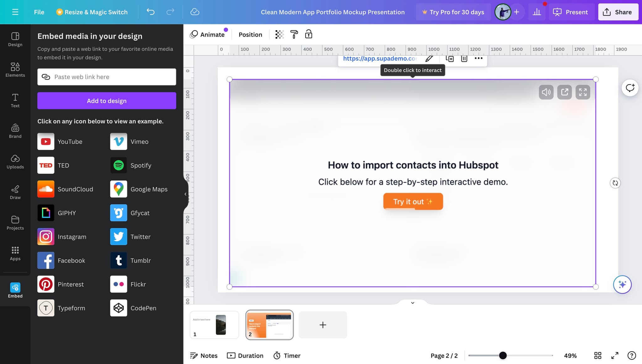
Task: Expand the embedded demo to fullscreen
Action: coord(583,92)
